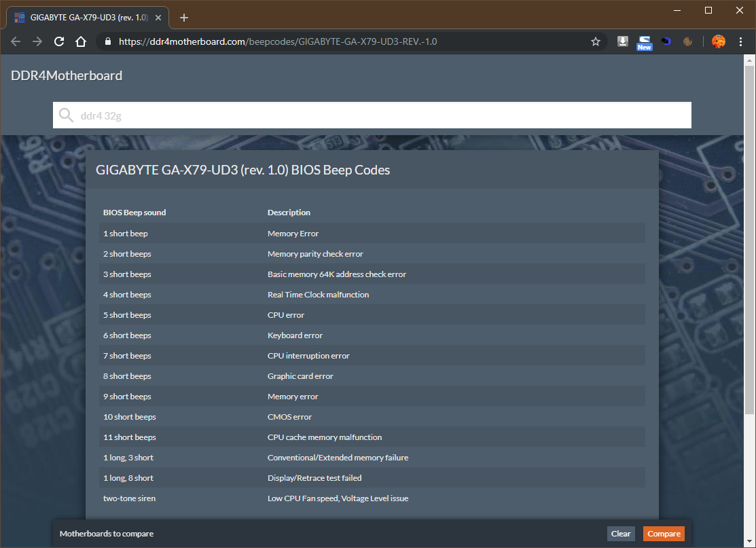Click the 'BIOS Beep sound' column header

click(x=134, y=213)
